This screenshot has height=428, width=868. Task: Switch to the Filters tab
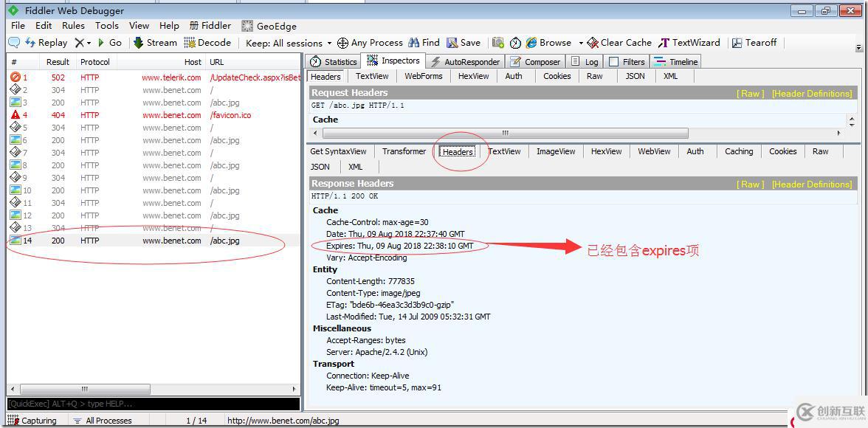[627, 61]
